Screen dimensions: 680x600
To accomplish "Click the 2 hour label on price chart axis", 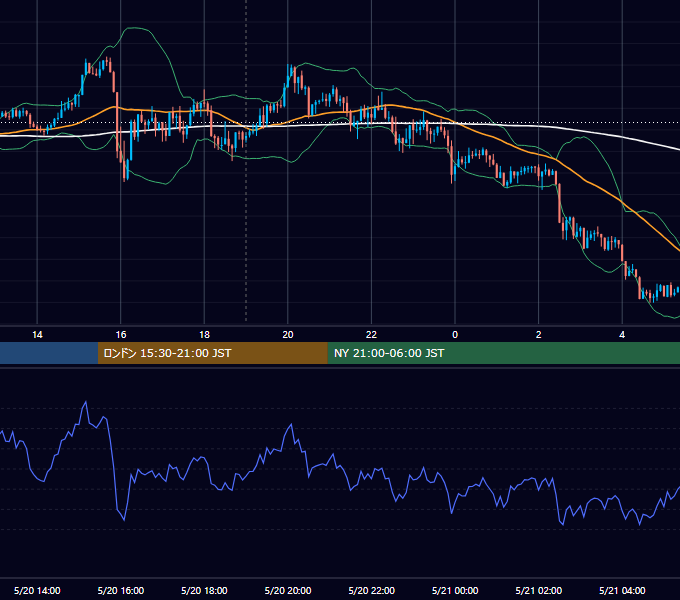I will click(x=539, y=335).
